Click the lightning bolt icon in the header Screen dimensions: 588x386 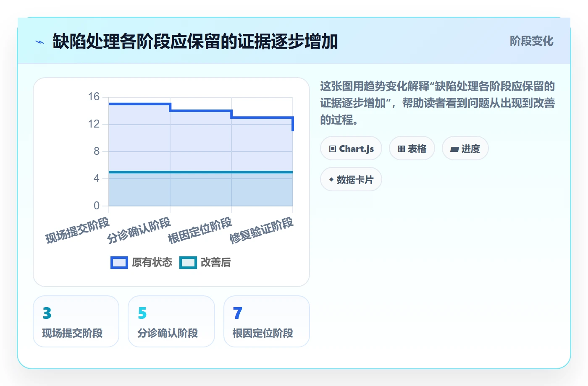pos(40,42)
